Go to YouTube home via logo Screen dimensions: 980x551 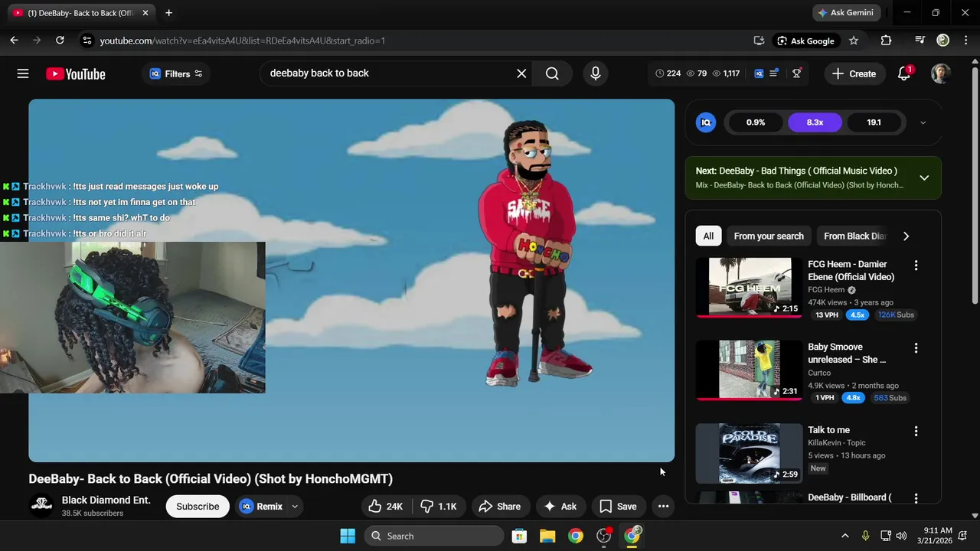pyautogui.click(x=75, y=73)
